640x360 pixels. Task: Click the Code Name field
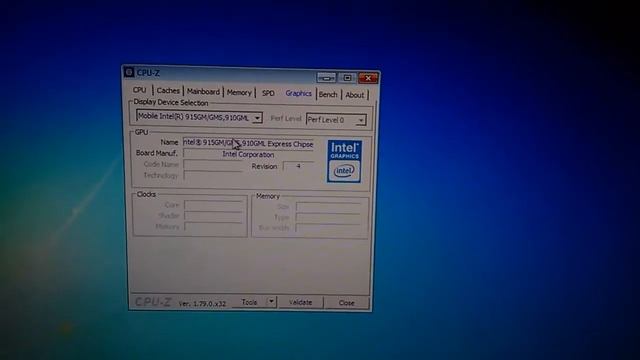coord(213,165)
